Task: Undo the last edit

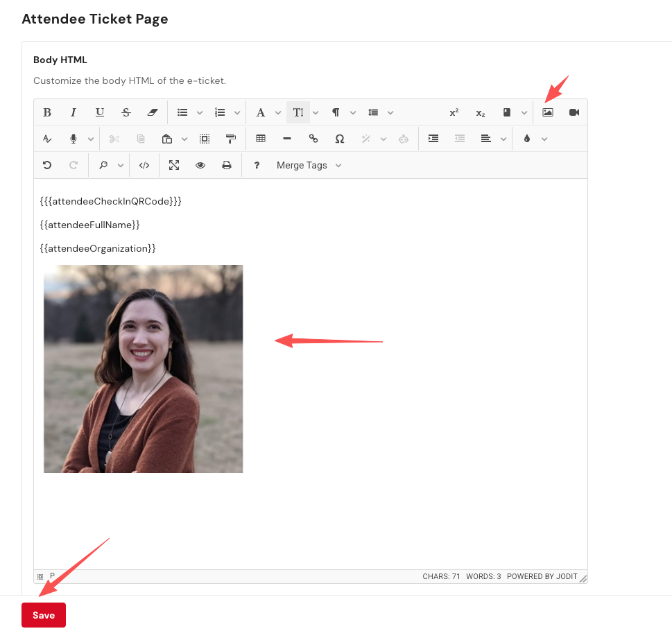Action: click(47, 165)
